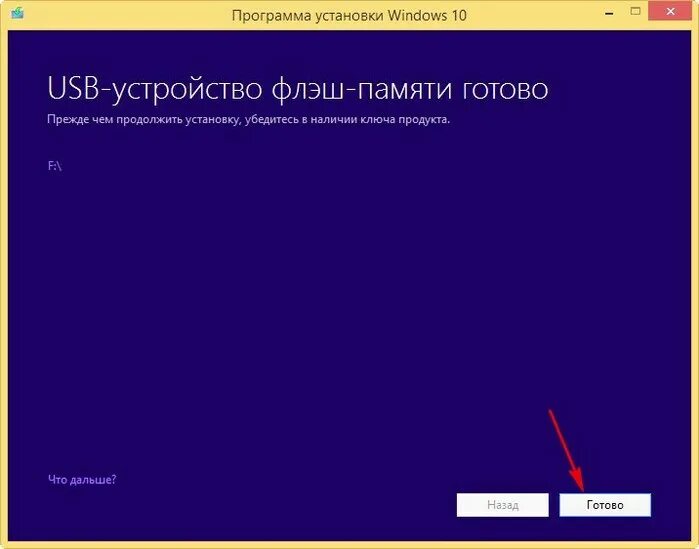The image size is (699, 549).
Task: Open the Что дальше? link
Action: [x=82, y=479]
